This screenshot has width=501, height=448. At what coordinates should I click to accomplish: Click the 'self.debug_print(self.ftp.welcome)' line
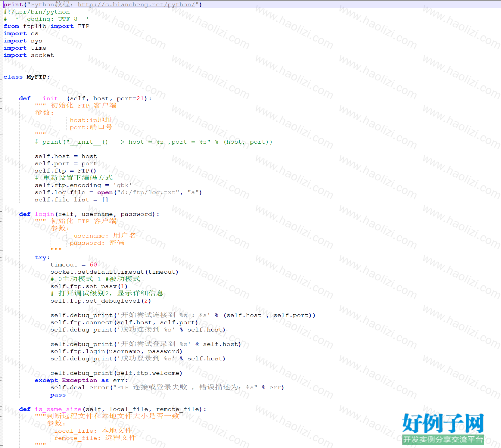coord(117,373)
